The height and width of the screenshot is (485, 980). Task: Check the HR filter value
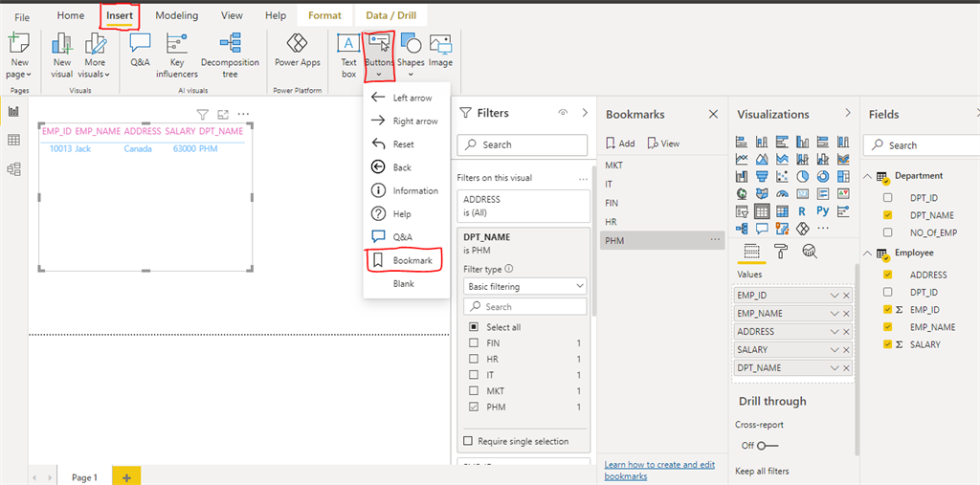coord(473,360)
